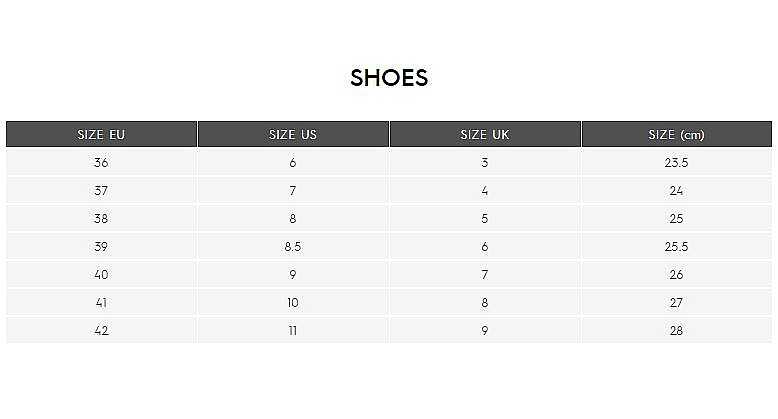Select the US size 10 cell
Viewport: 778px width, 419px height.
(293, 302)
